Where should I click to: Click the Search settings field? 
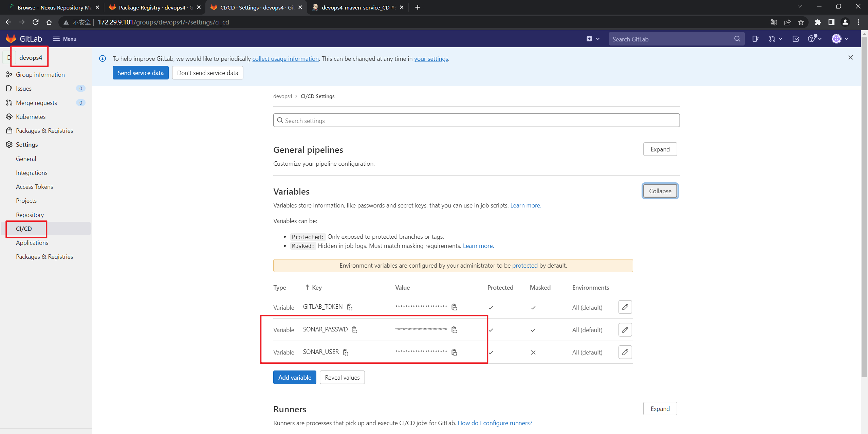coord(476,120)
